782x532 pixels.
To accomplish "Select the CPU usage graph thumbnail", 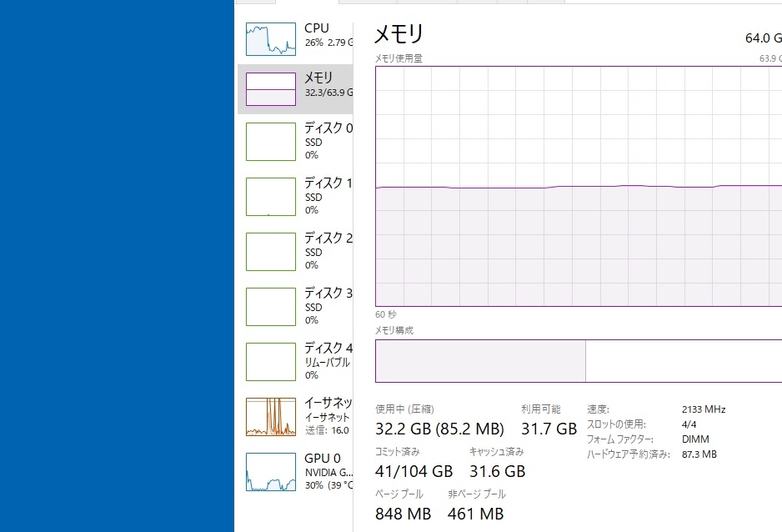I will point(271,39).
